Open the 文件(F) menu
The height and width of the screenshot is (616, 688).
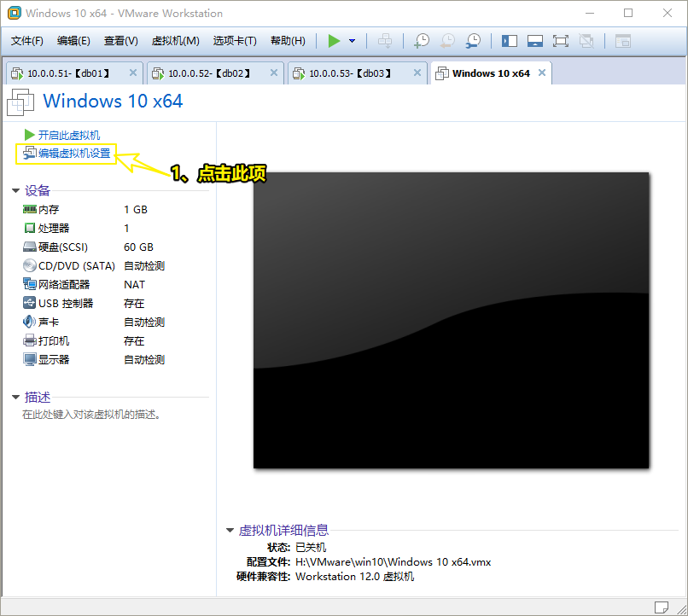[x=27, y=41]
